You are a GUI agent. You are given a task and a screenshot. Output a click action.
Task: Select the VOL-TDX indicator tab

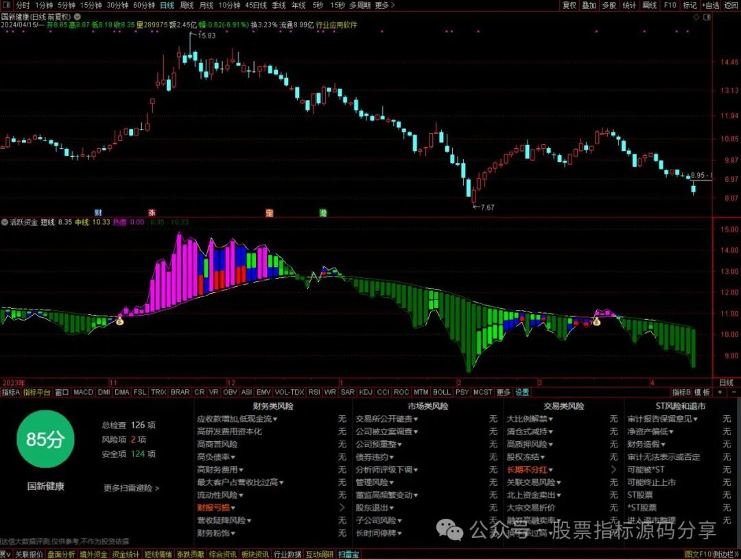click(290, 393)
